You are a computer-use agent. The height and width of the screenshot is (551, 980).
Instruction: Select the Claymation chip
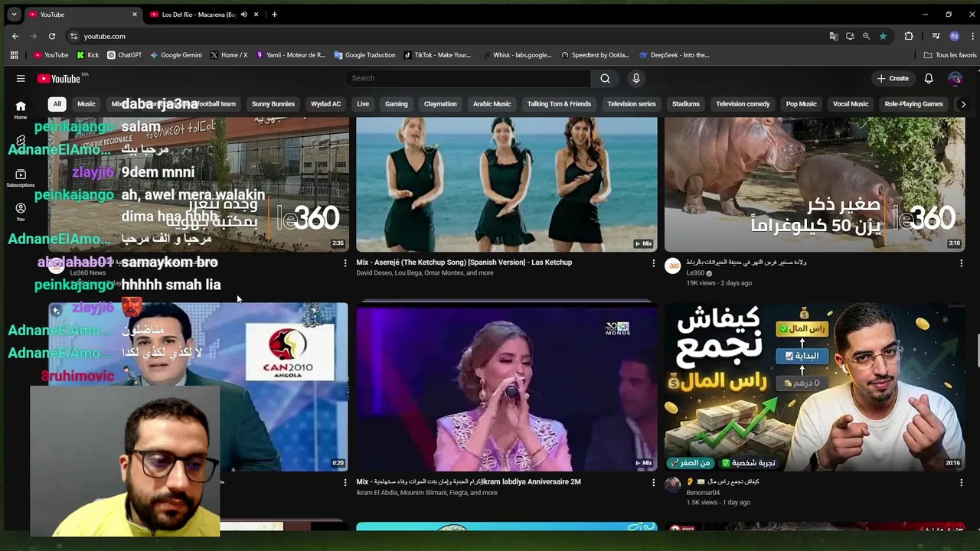point(440,104)
